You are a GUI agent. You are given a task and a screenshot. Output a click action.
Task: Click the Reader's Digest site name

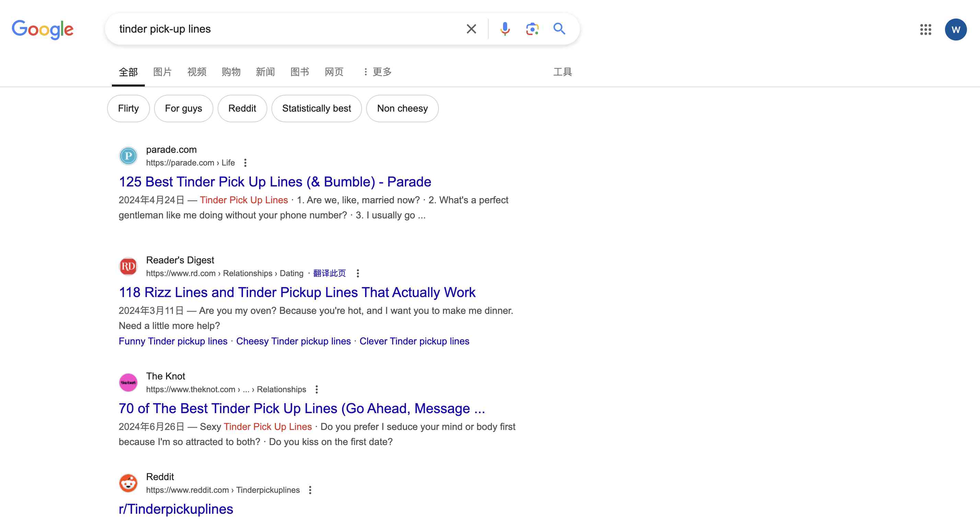click(x=180, y=260)
